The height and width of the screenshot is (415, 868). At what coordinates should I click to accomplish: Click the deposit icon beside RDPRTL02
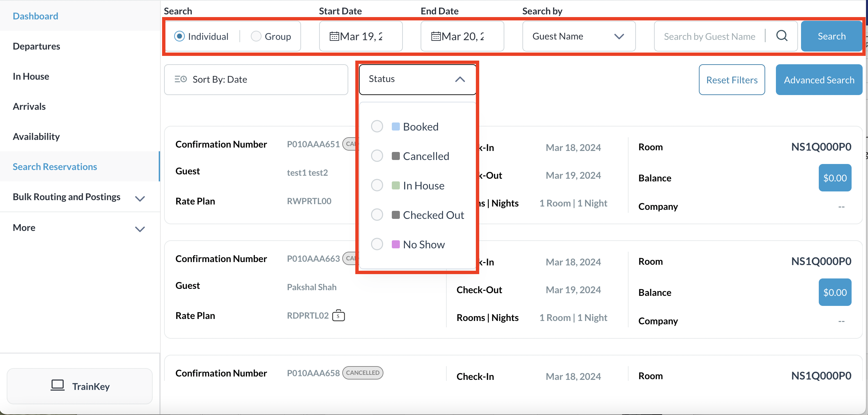click(338, 316)
